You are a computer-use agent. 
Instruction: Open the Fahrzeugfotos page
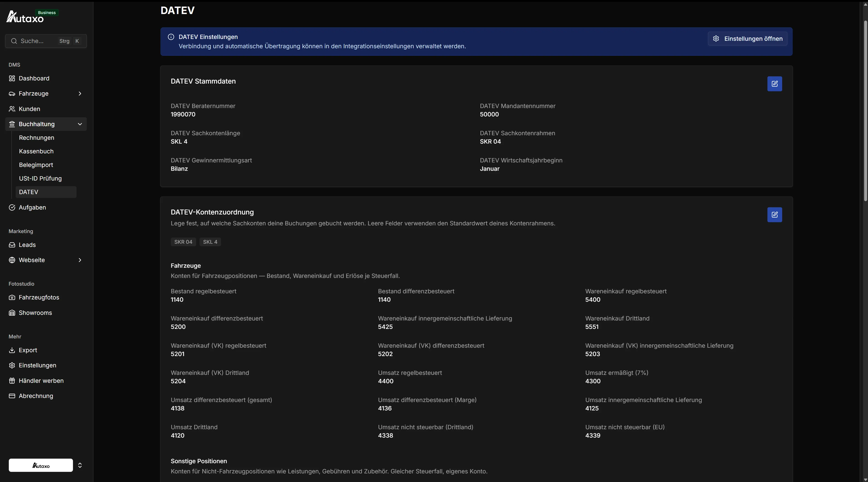46,297
